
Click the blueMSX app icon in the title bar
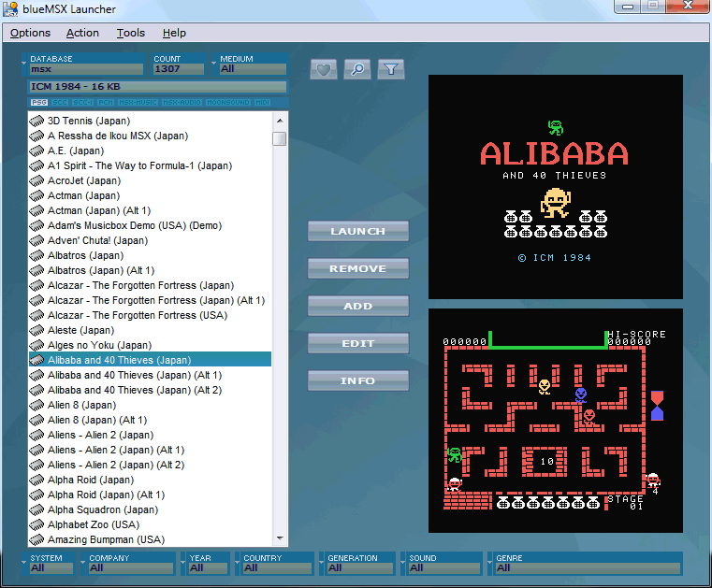10,9
